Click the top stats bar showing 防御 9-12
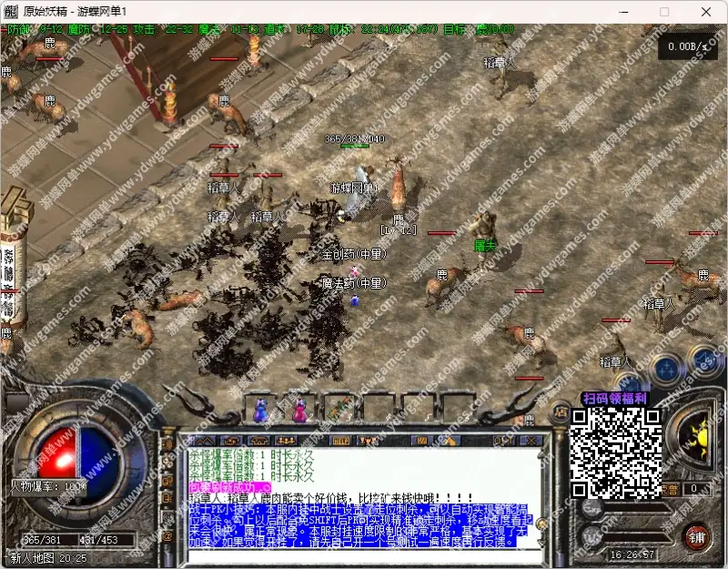728x569 pixels. (x=260, y=30)
